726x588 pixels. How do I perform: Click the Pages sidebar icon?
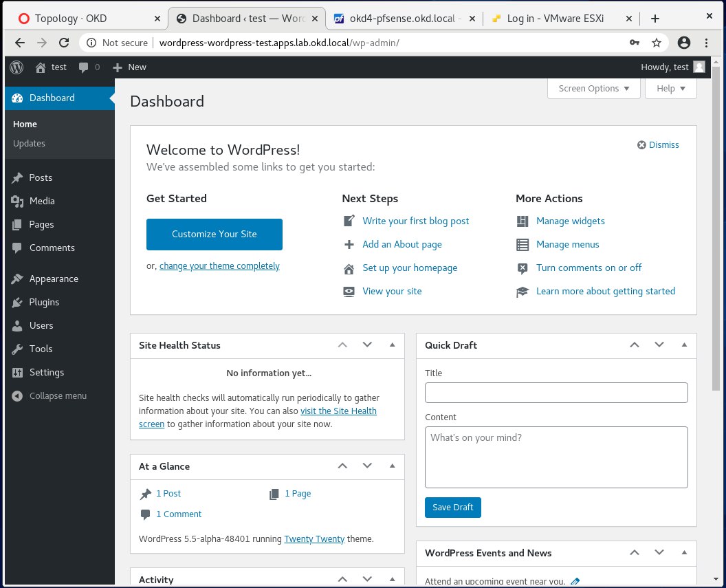click(x=17, y=225)
